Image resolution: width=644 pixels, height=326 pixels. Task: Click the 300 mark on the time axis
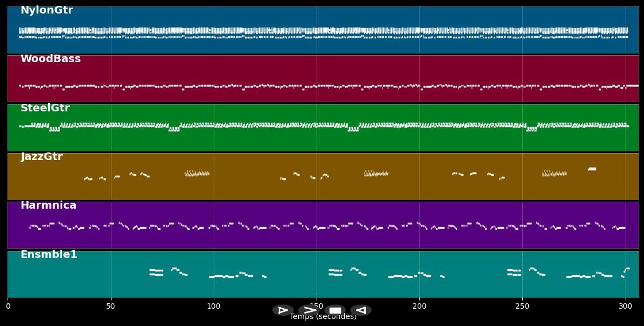(625, 306)
